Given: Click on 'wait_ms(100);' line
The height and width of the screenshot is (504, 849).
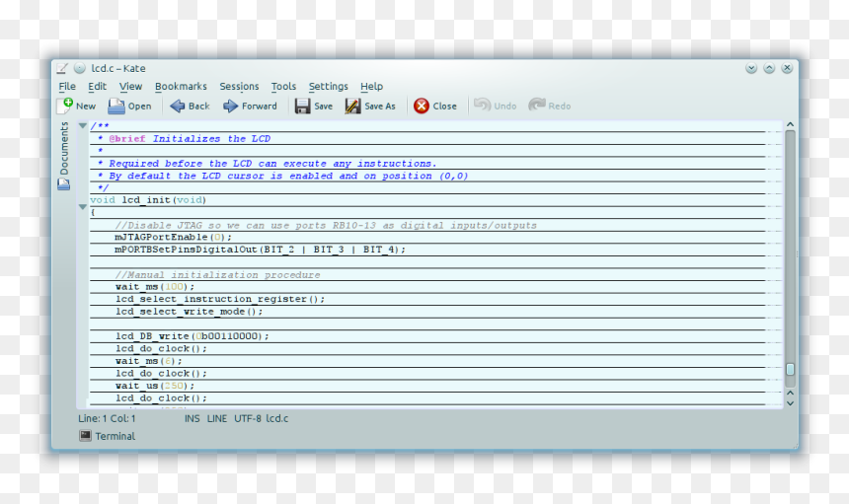Looking at the screenshot, I should (x=154, y=287).
